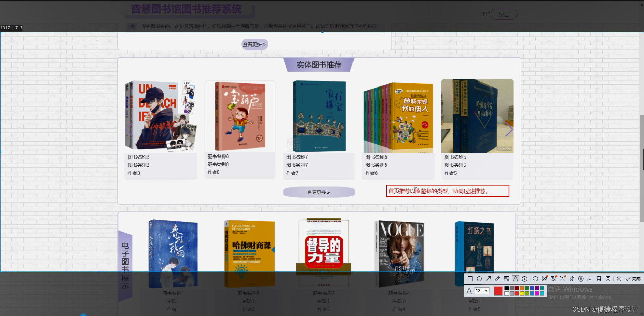Open the font size 12 dropdown
644x316 pixels.
(482, 291)
